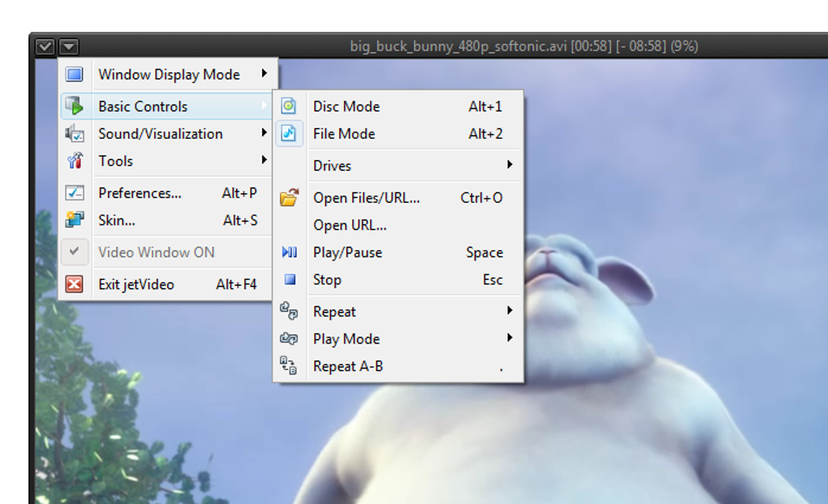Screen dimensions: 828x504
Task: Click the Alt+S shortcut text
Action: click(240, 220)
